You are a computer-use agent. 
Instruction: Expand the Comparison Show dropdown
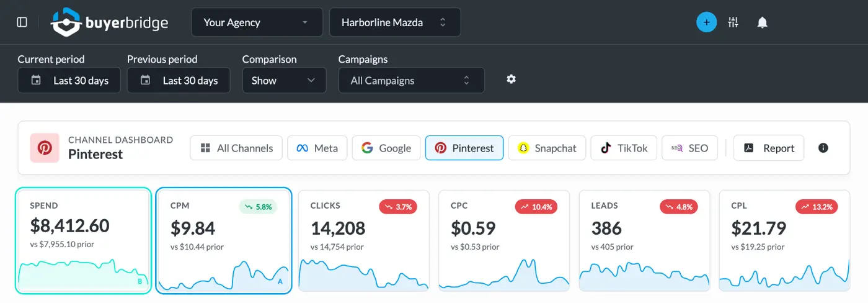click(x=284, y=80)
